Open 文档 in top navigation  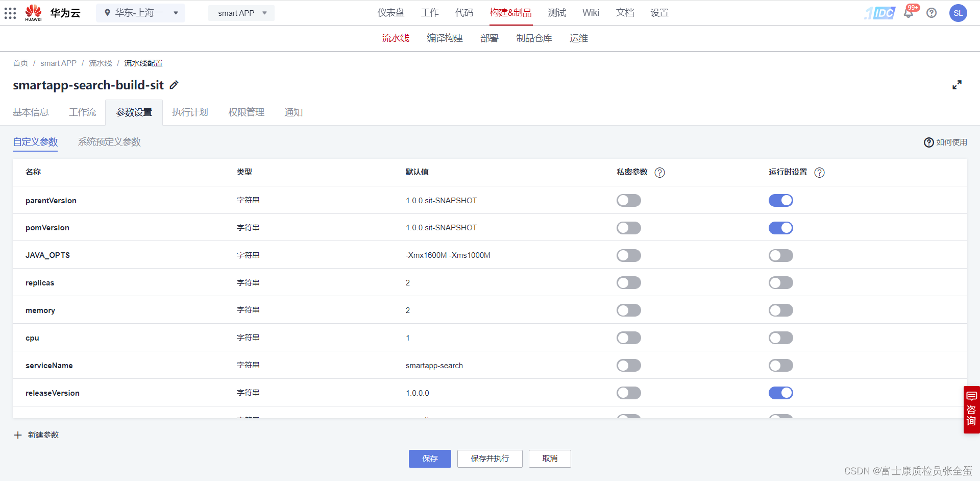click(x=625, y=13)
